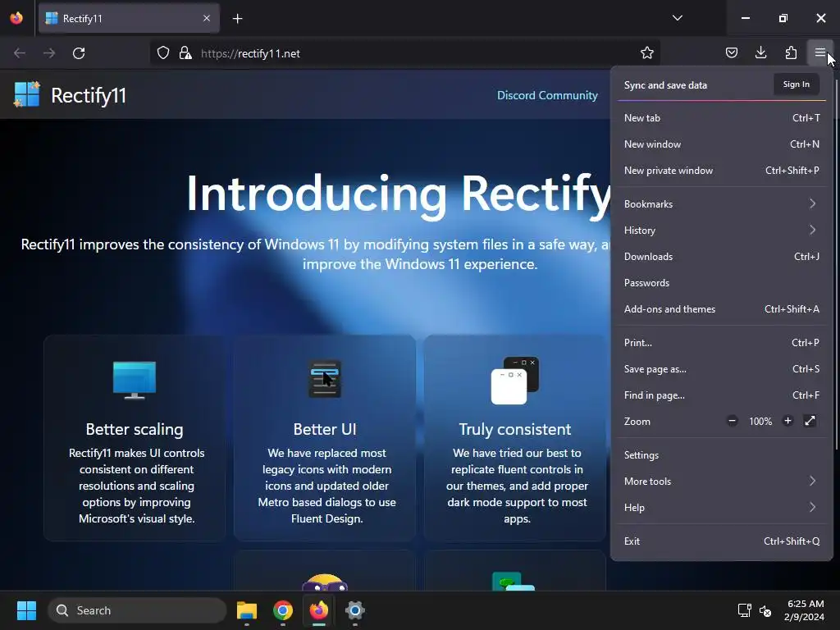Click the rectify11.net address bar

point(405,53)
